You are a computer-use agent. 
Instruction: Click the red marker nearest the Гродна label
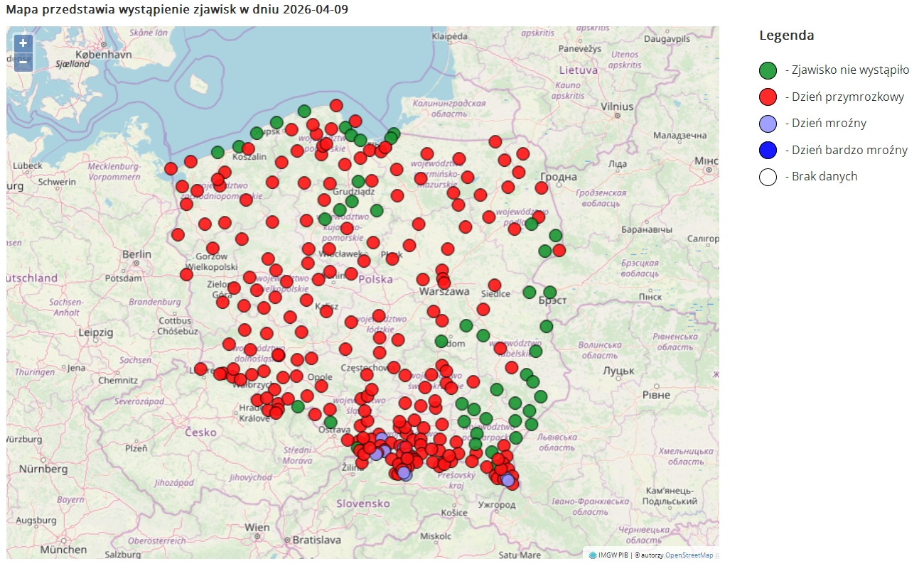[542, 187]
